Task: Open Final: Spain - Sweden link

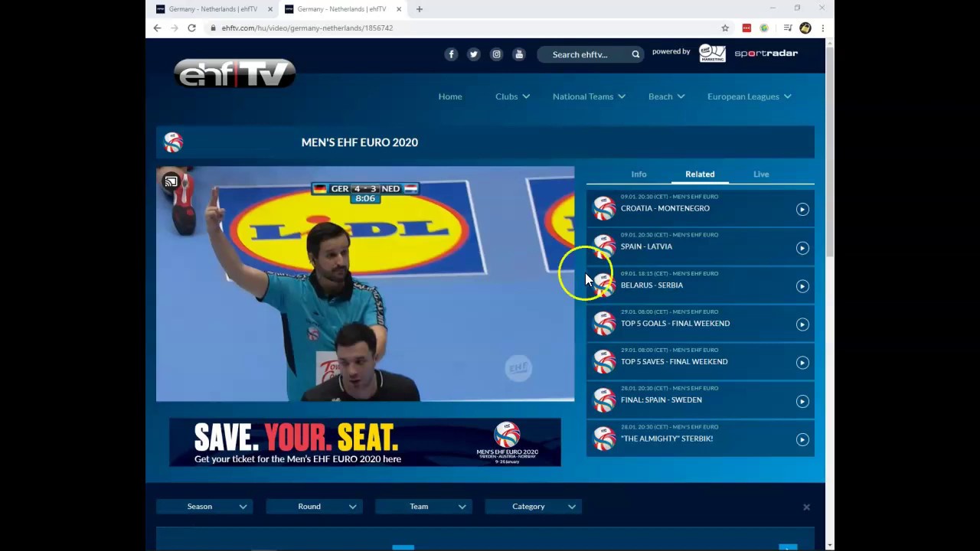Action: (x=661, y=399)
